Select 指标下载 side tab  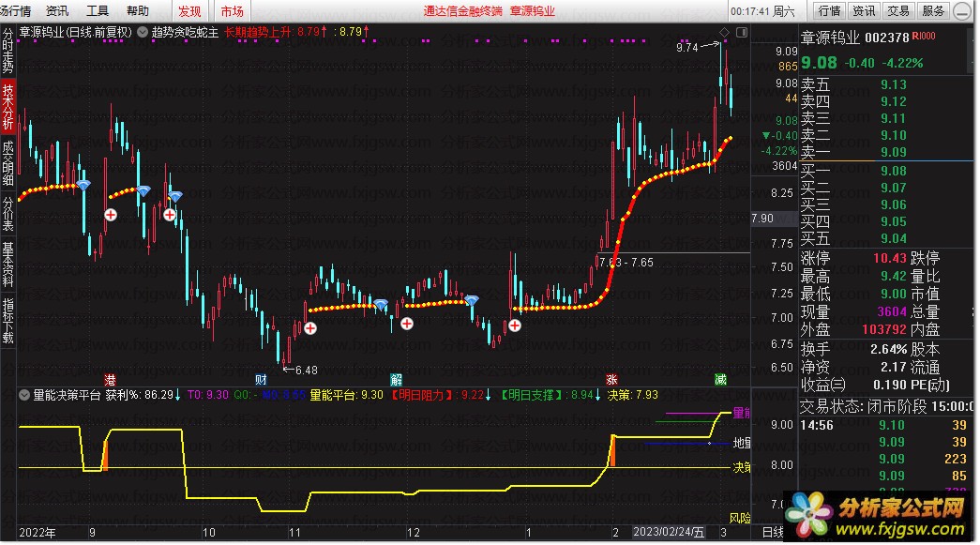tap(8, 320)
